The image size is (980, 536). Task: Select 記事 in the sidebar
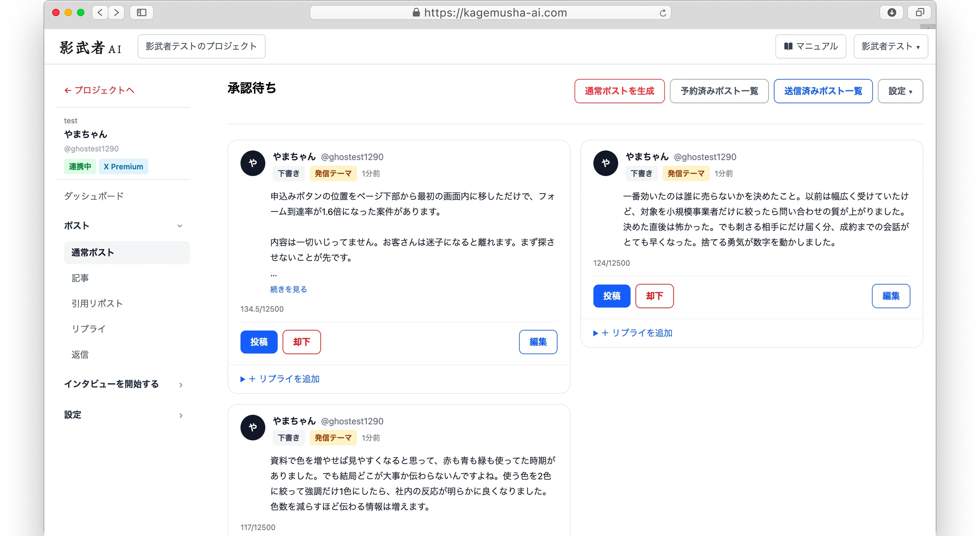coord(80,278)
